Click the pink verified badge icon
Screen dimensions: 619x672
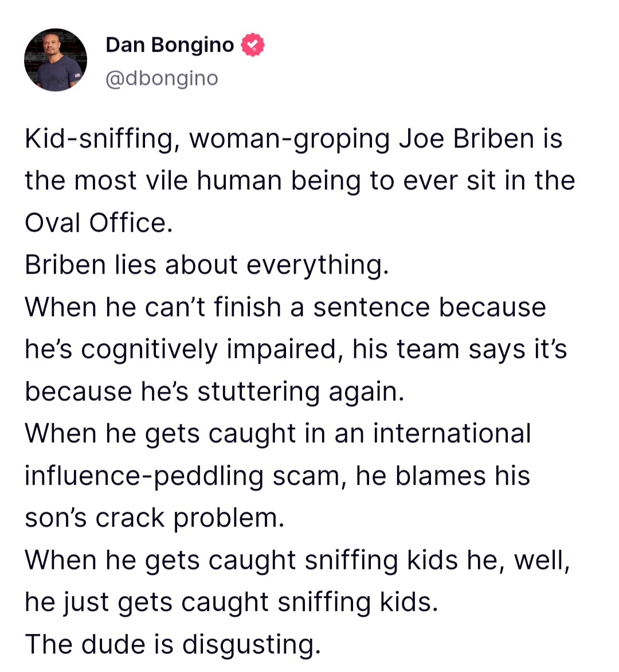(x=253, y=45)
